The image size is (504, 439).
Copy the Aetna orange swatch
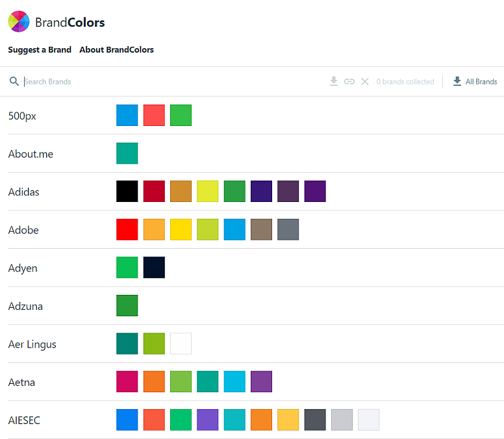coord(154,381)
